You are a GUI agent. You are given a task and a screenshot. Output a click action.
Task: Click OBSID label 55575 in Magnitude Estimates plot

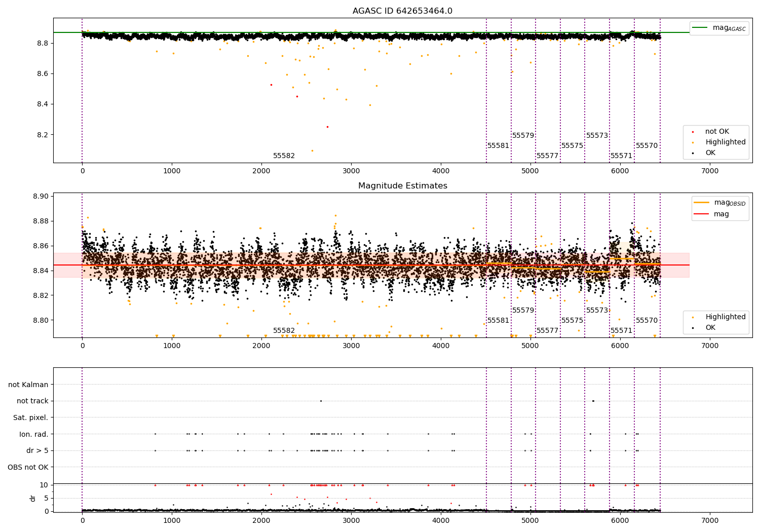[573, 321]
